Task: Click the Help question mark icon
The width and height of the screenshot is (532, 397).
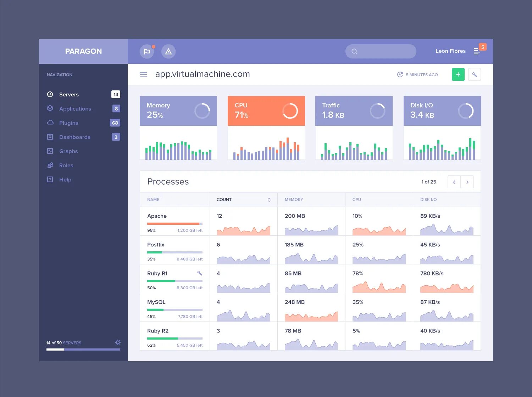Action: pyautogui.click(x=50, y=179)
